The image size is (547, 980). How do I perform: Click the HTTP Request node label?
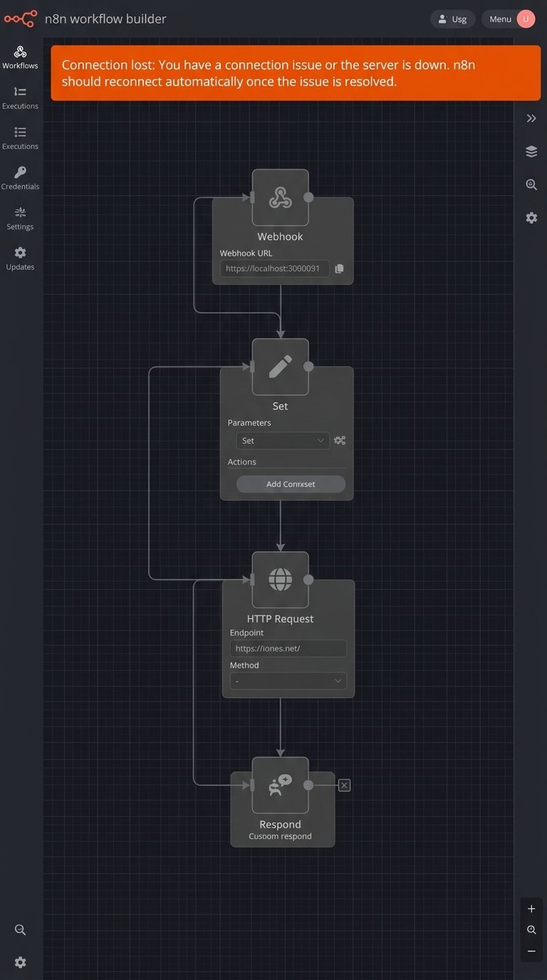(x=280, y=619)
